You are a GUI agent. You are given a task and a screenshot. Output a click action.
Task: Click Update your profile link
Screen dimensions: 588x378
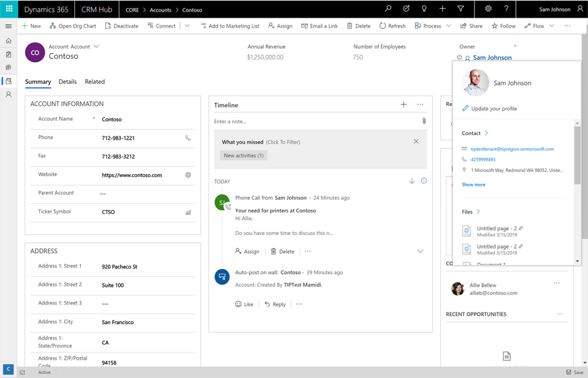tap(493, 109)
